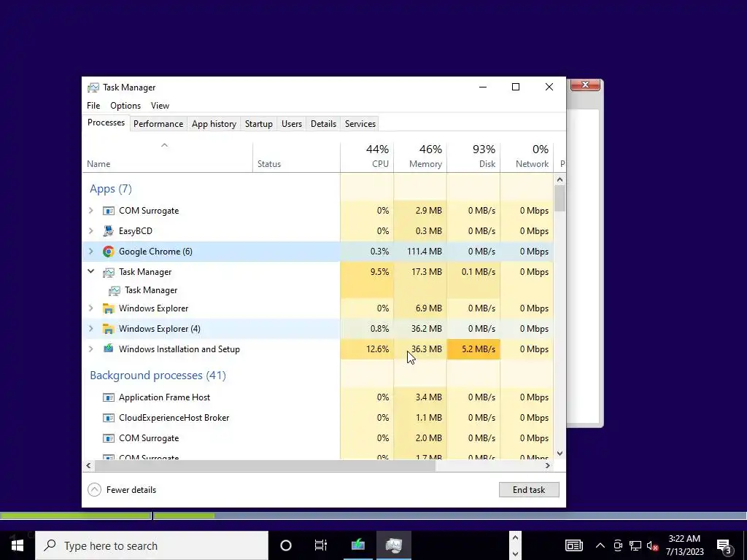Viewport: 747px width, 560px height.
Task: Open the Options menu
Action: pyautogui.click(x=125, y=106)
